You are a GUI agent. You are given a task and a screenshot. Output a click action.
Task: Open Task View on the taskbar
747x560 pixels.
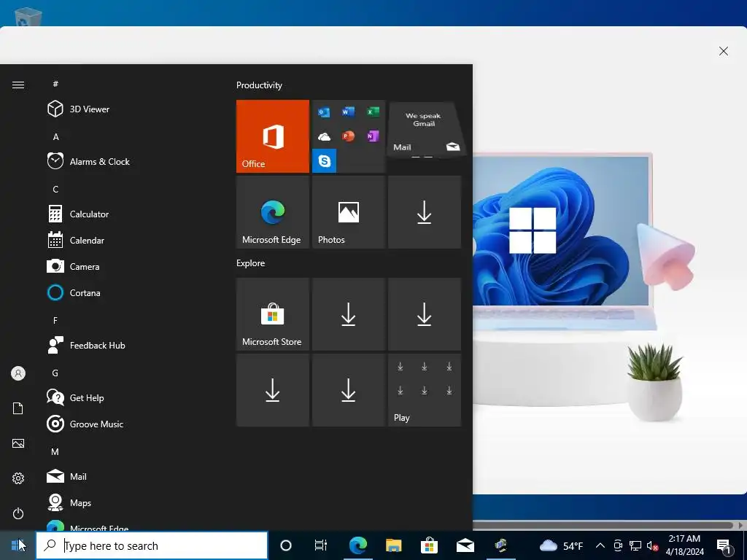pyautogui.click(x=321, y=545)
